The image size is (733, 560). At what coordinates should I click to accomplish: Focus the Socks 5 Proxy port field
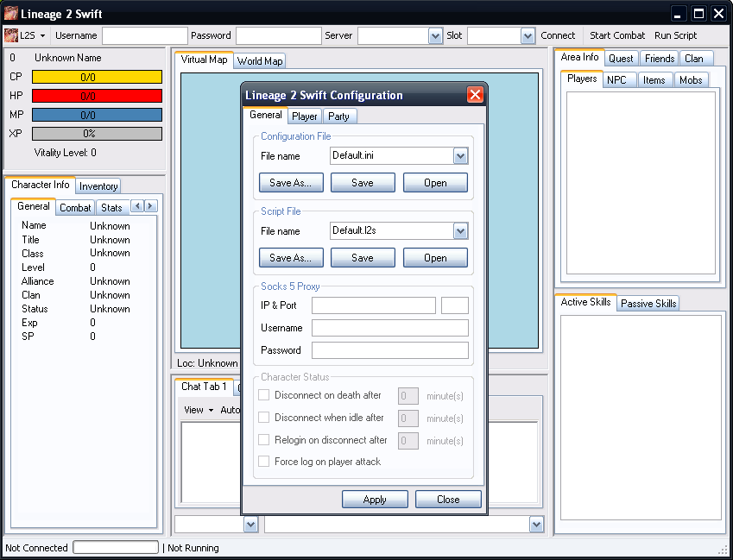(455, 305)
